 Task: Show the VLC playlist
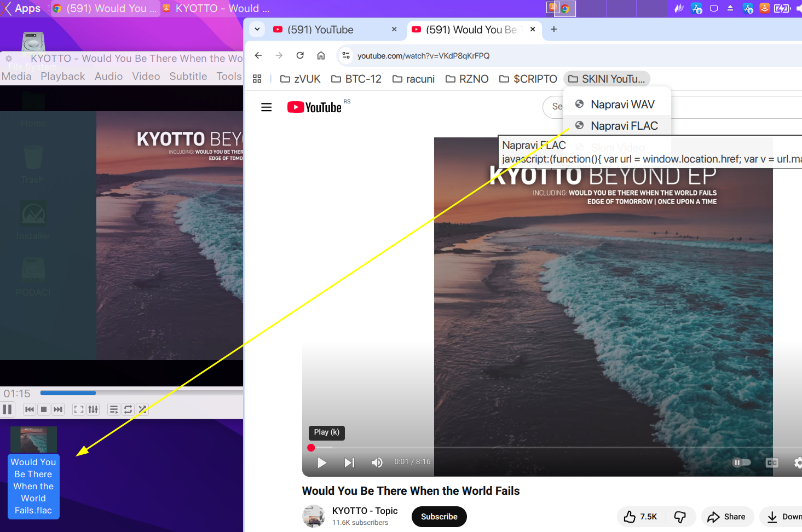point(114,409)
